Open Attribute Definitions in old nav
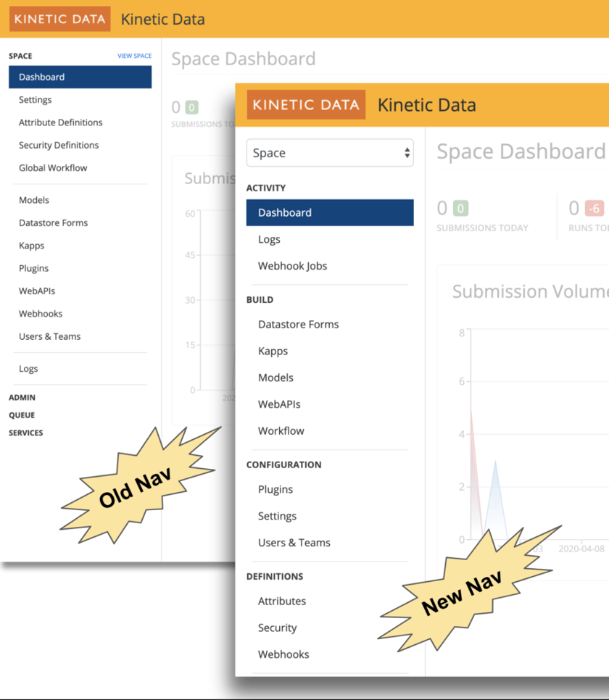609x700 pixels. tap(61, 122)
